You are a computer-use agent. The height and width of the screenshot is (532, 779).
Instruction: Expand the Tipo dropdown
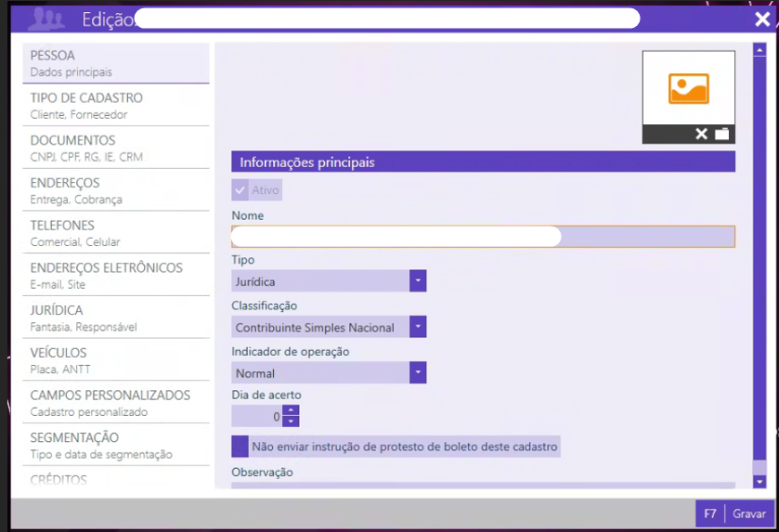[x=418, y=280]
